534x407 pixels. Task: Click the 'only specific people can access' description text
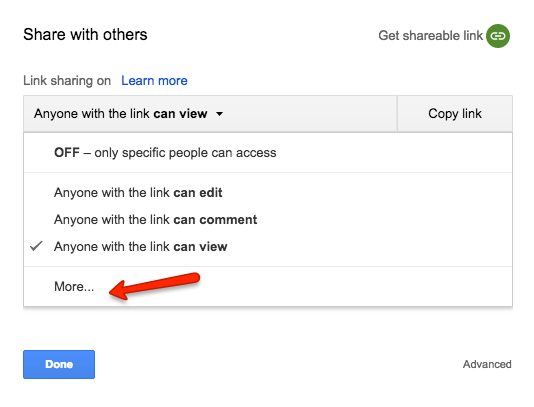(x=185, y=153)
